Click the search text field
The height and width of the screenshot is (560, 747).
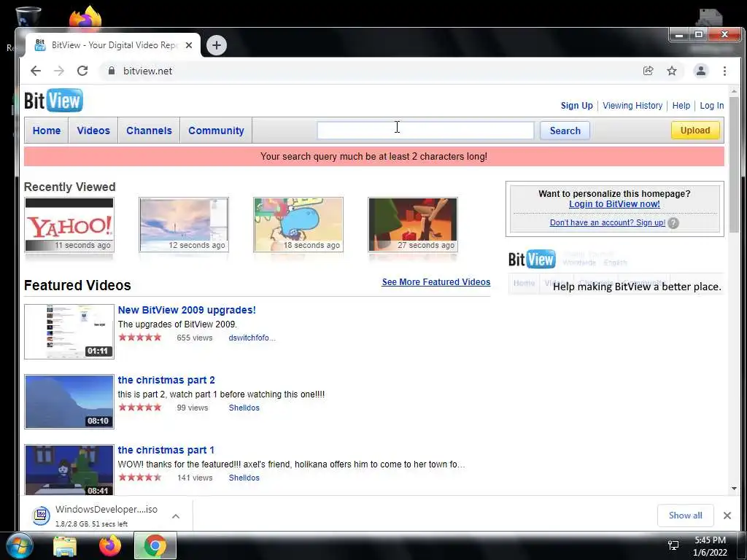[x=425, y=131]
